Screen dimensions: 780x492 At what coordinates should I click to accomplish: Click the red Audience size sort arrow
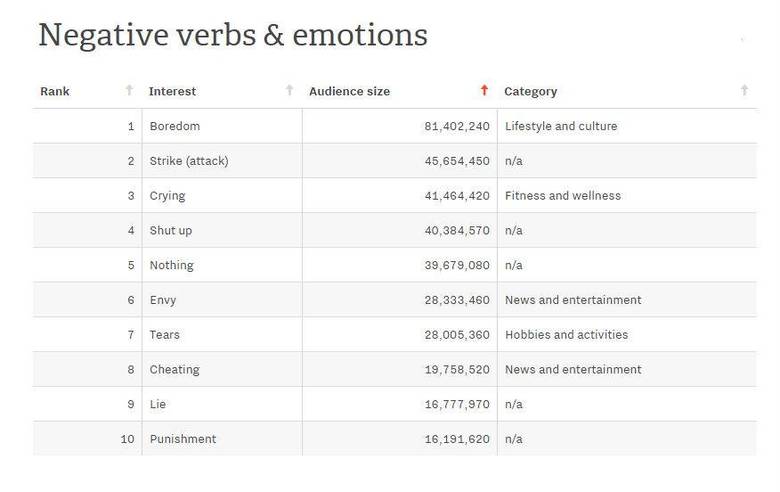484,91
